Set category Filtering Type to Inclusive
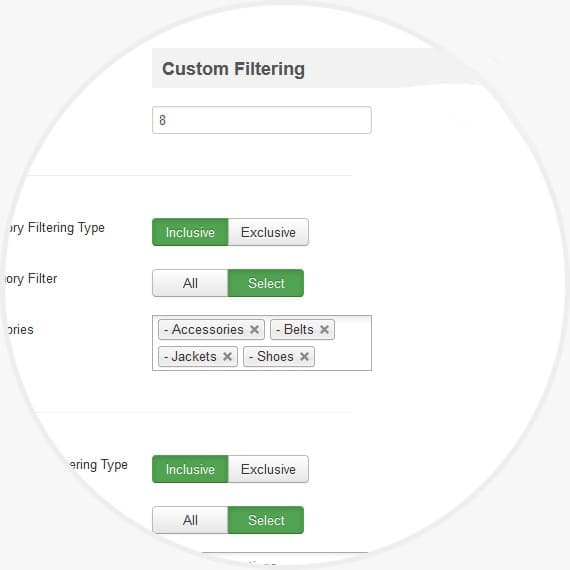Image resolution: width=570 pixels, height=570 pixels. coord(190,232)
